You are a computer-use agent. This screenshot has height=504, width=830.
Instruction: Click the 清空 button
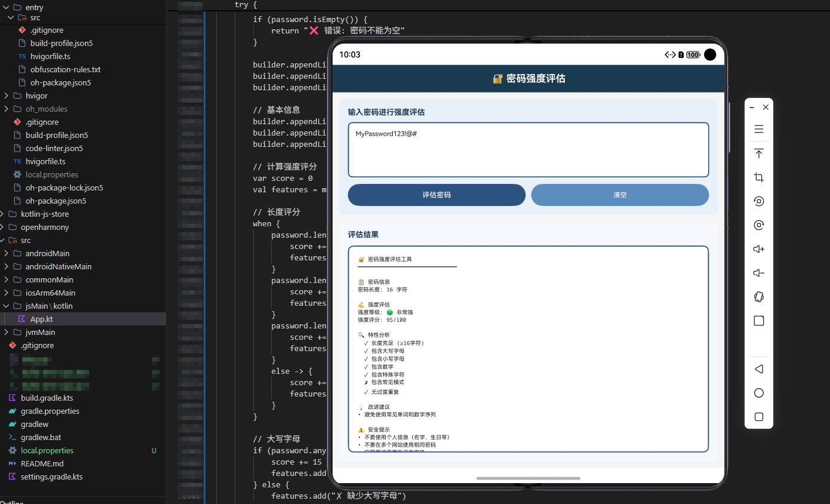pos(620,195)
